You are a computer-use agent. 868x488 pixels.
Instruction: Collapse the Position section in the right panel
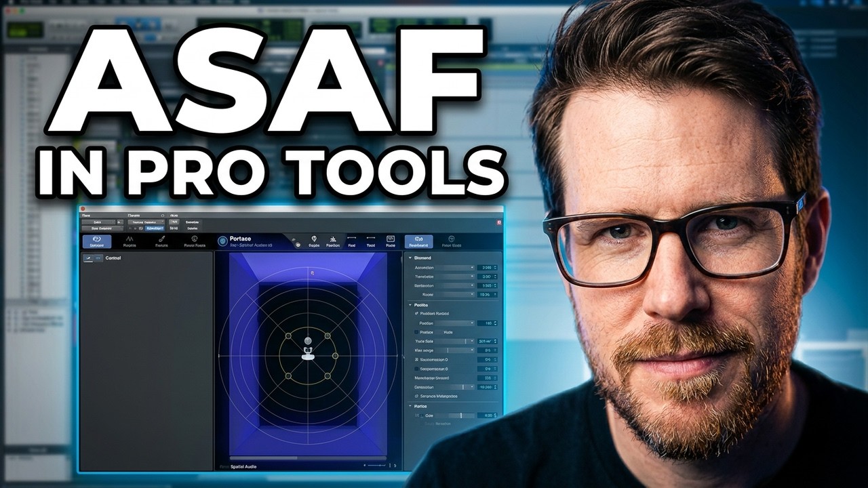[x=410, y=305]
